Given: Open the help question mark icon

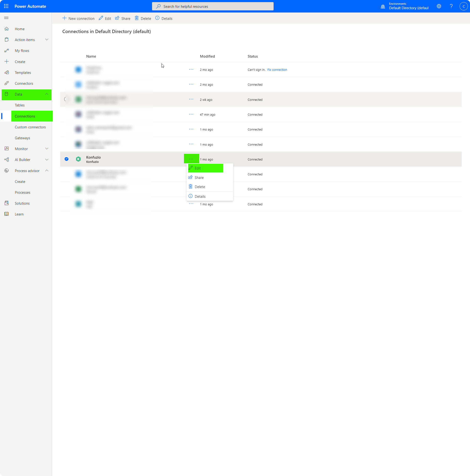Looking at the screenshot, I should [451, 6].
